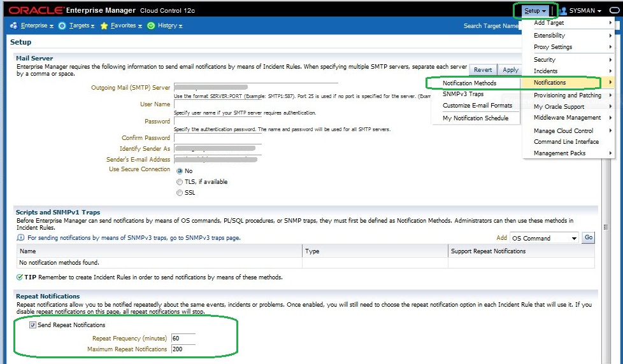The width and height of the screenshot is (623, 364).
Task: Click the Sender's E-mail Address field
Action: tap(218, 159)
